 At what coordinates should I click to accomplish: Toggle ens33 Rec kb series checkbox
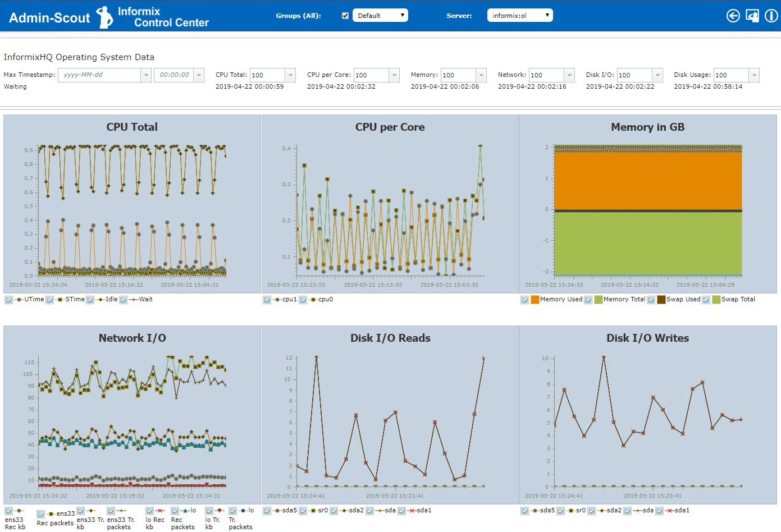[x=9, y=511]
